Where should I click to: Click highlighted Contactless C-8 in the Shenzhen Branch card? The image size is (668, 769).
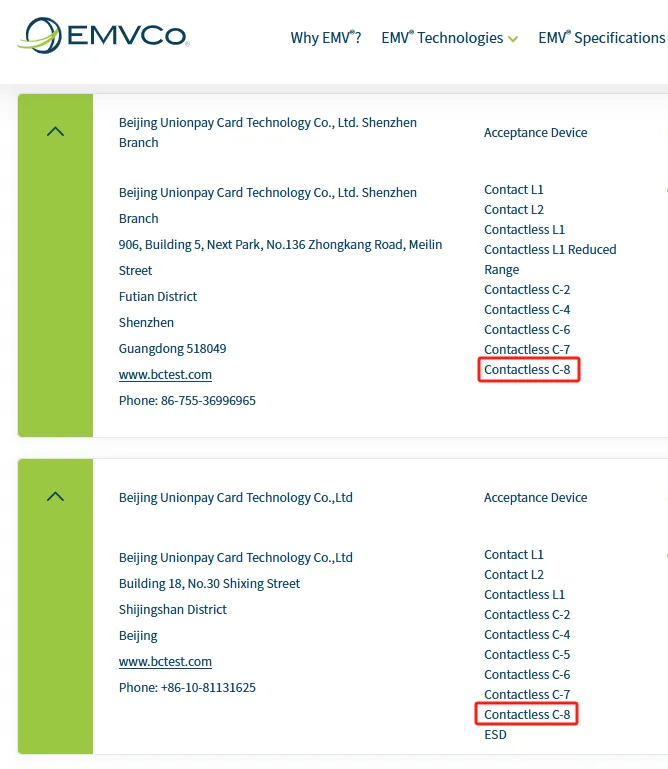(x=529, y=370)
